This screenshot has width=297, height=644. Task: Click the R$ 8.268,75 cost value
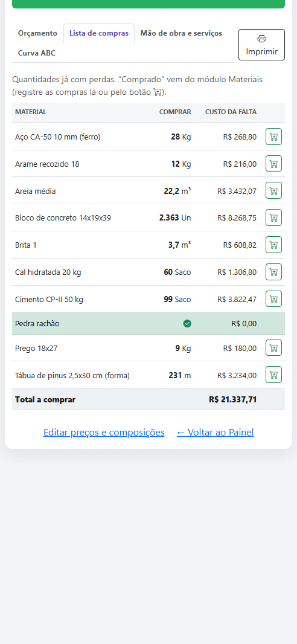(237, 218)
